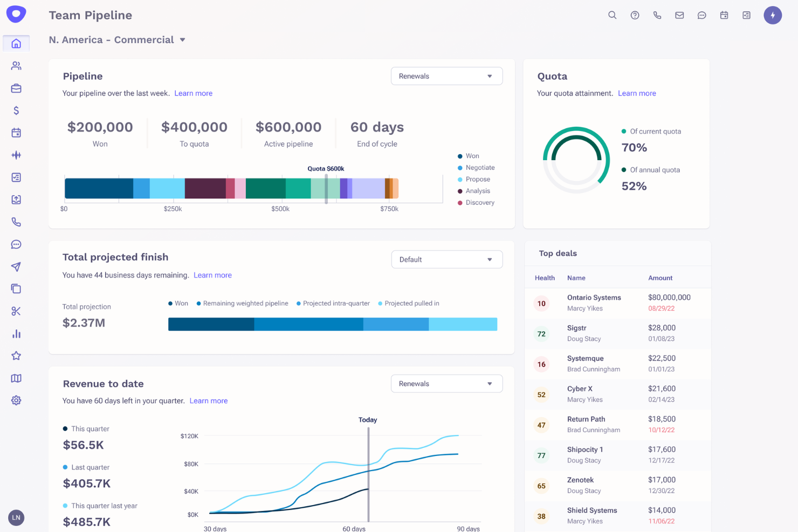Screen dimensions: 798x532
Task: Select Negotiate in the pipeline legend
Action: point(476,168)
